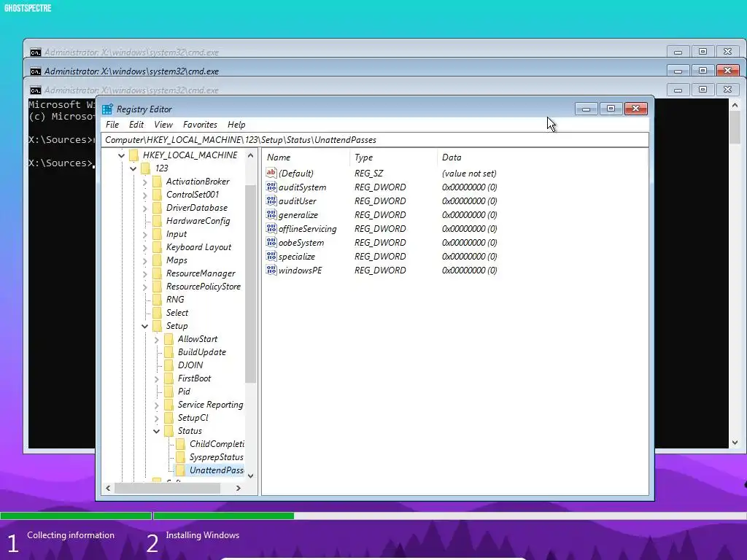747x560 pixels.
Task: Click the HKEY_LOCAL_MACHINE folder icon
Action: click(x=134, y=155)
